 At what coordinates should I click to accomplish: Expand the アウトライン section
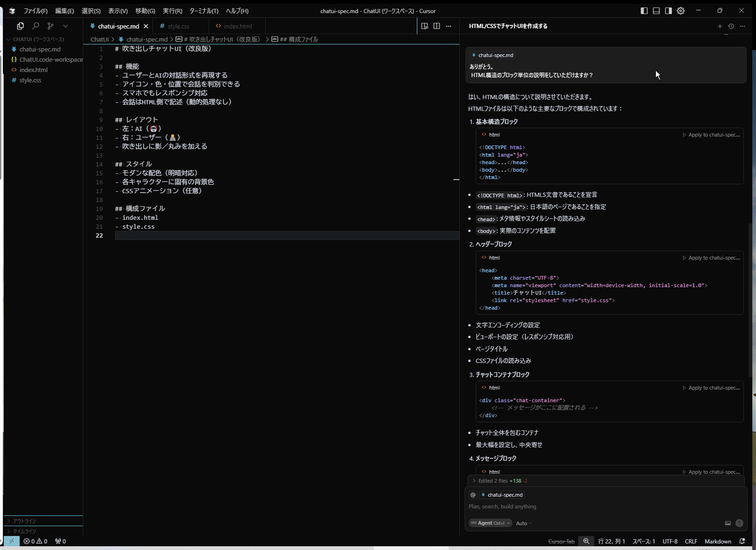(x=24, y=521)
